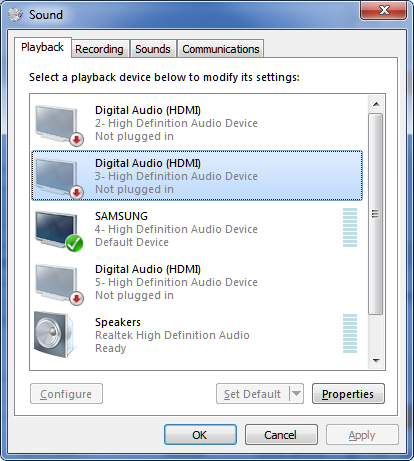Click the Properties button
The width and height of the screenshot is (414, 461).
(348, 394)
